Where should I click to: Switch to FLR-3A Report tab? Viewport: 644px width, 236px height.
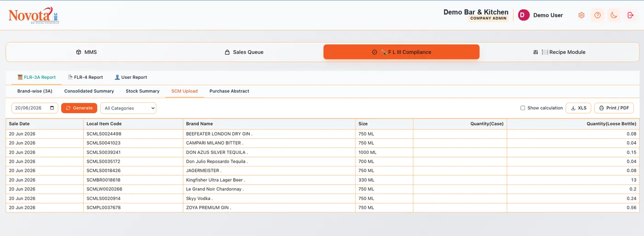36,77
